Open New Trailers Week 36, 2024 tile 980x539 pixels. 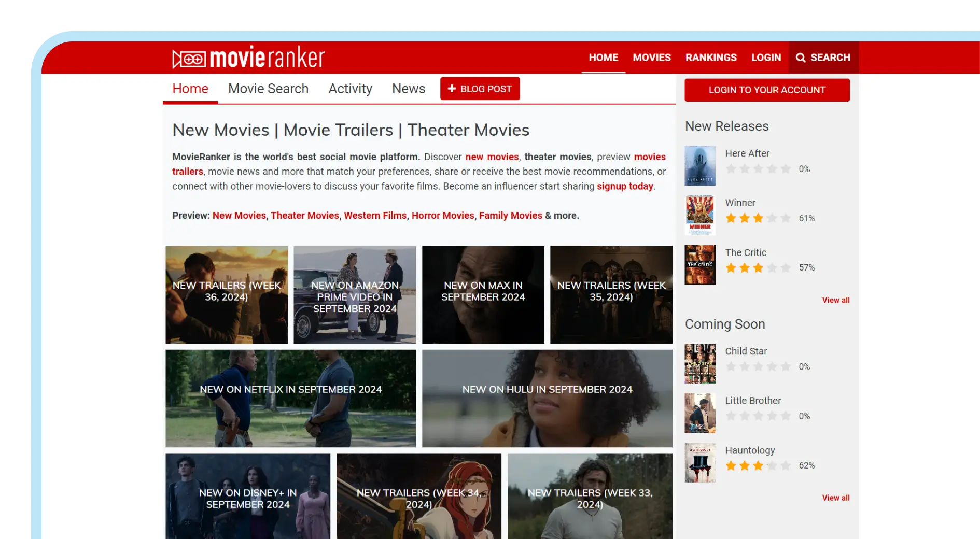pyautogui.click(x=227, y=295)
